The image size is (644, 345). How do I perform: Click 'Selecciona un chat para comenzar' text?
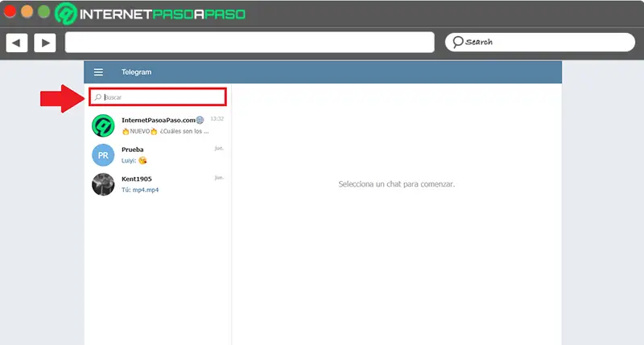tap(397, 184)
